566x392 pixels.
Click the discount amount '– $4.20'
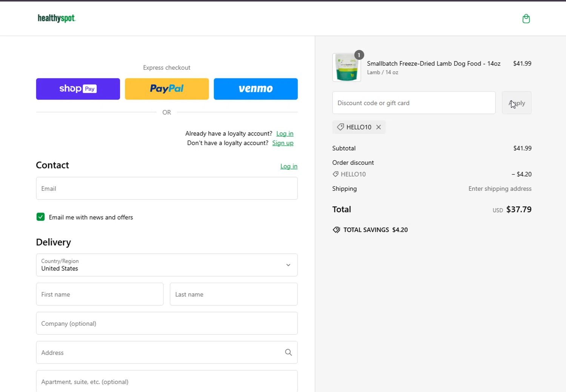[x=521, y=174]
